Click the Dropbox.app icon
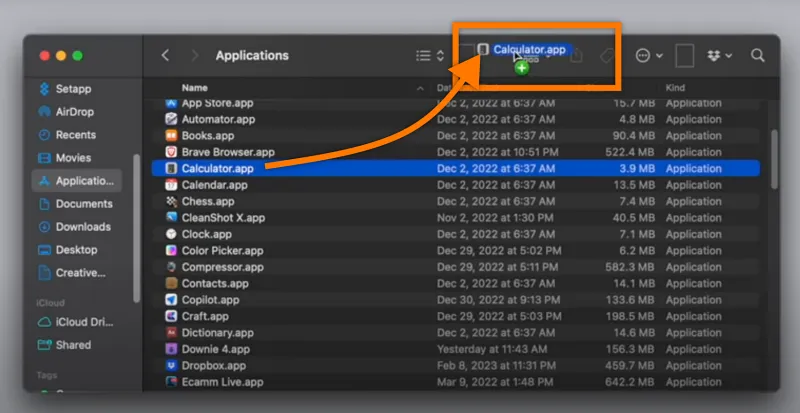The width and height of the screenshot is (800, 413). coord(171,366)
